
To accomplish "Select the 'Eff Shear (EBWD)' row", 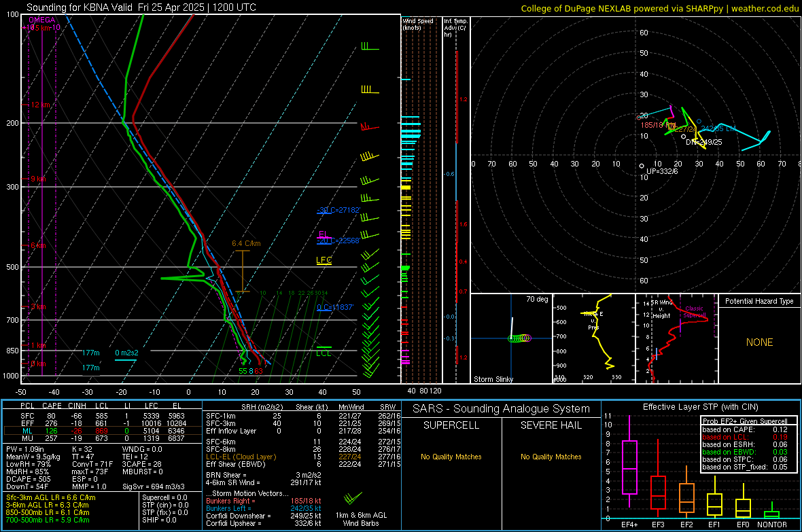I will point(302,465).
